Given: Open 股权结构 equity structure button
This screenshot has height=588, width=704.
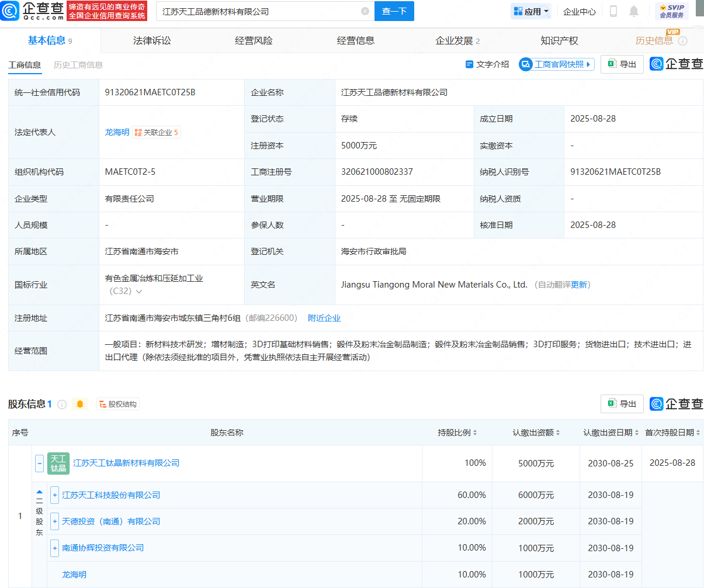Looking at the screenshot, I should [118, 404].
